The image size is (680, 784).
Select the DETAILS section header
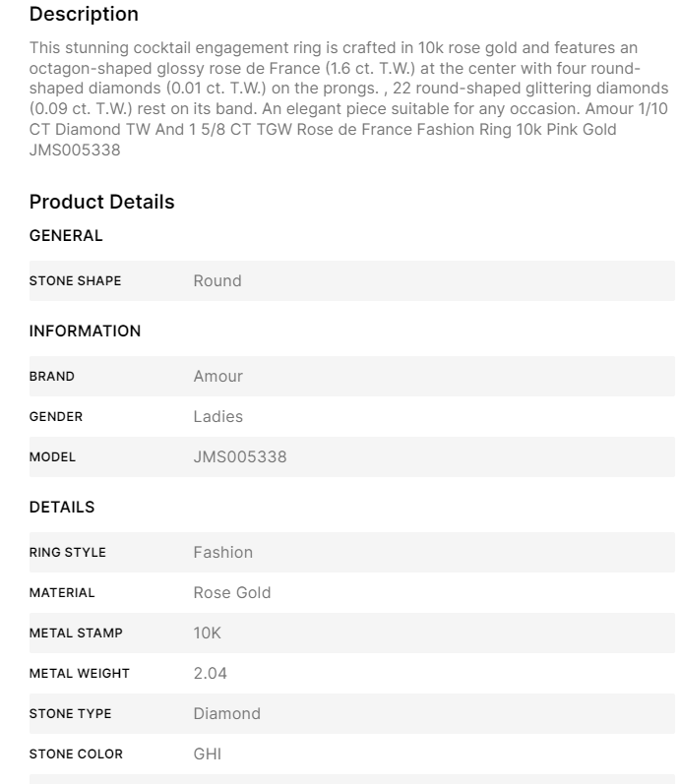pyautogui.click(x=62, y=507)
